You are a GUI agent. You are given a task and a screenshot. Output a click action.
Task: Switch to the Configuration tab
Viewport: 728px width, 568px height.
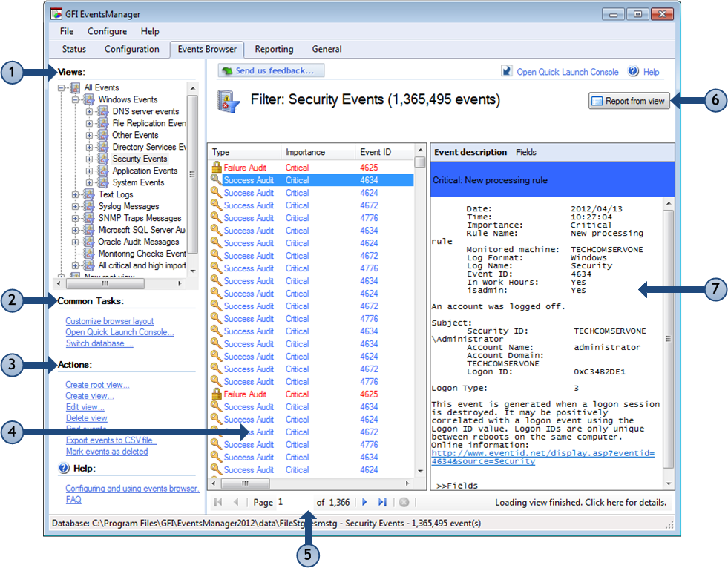132,49
